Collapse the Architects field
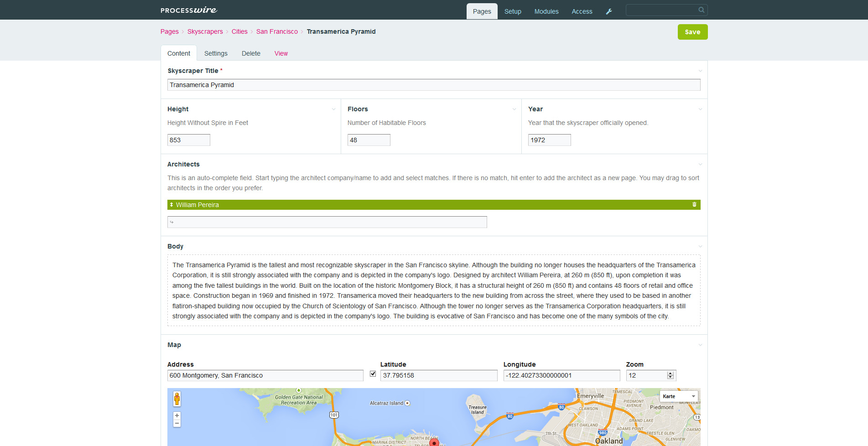This screenshot has width=868, height=446. point(700,164)
